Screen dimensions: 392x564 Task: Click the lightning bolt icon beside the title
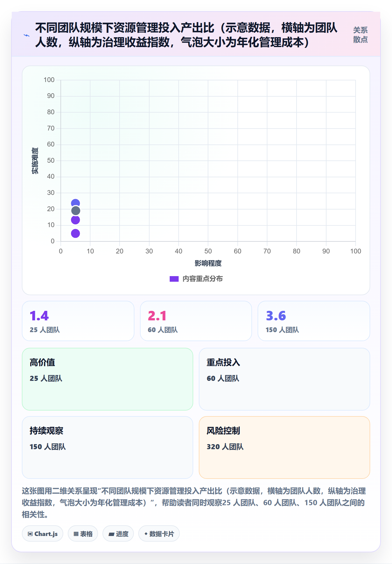[x=27, y=35]
